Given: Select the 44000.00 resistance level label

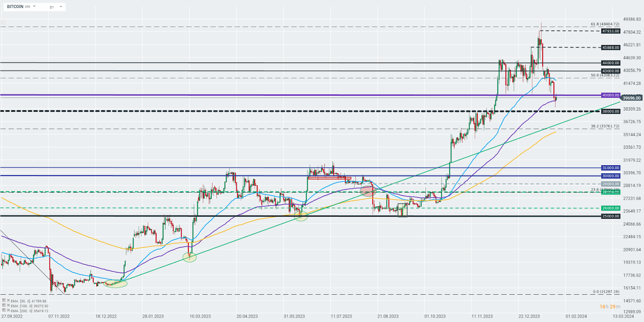Looking at the screenshot, I should coord(611,63).
